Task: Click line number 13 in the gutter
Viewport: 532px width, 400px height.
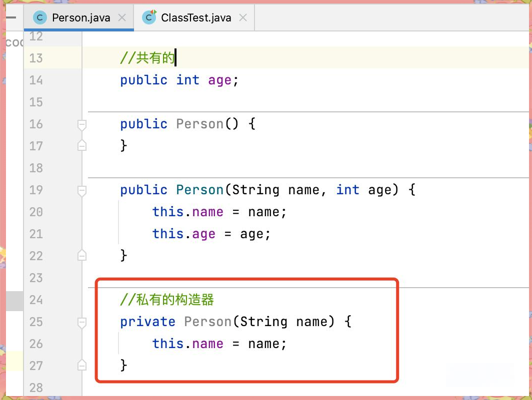Action: coord(36,58)
